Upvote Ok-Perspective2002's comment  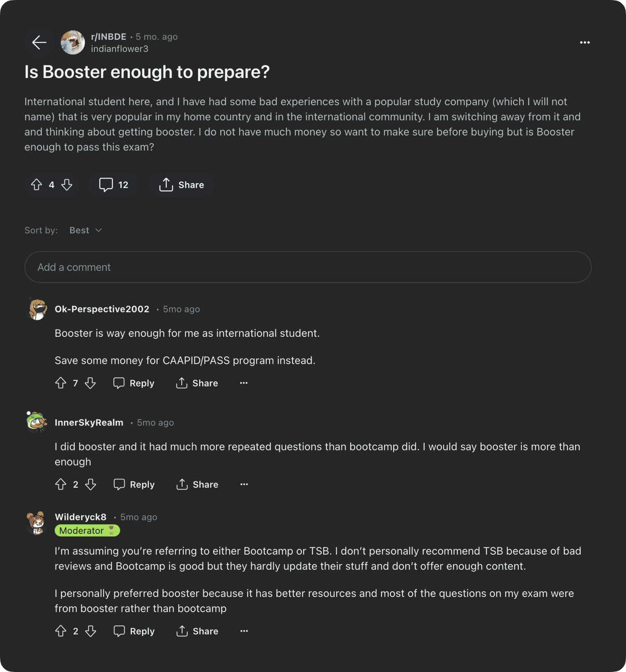pyautogui.click(x=61, y=383)
